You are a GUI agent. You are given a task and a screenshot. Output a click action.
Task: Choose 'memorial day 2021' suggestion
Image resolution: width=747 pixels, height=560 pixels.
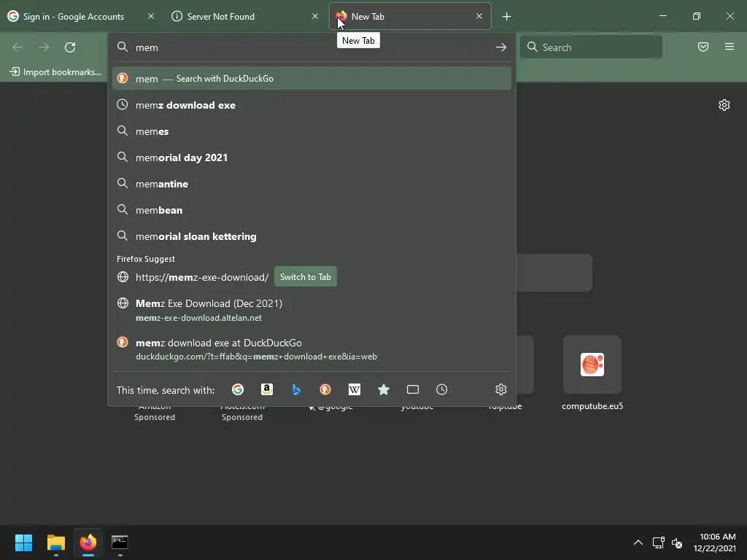click(311, 157)
